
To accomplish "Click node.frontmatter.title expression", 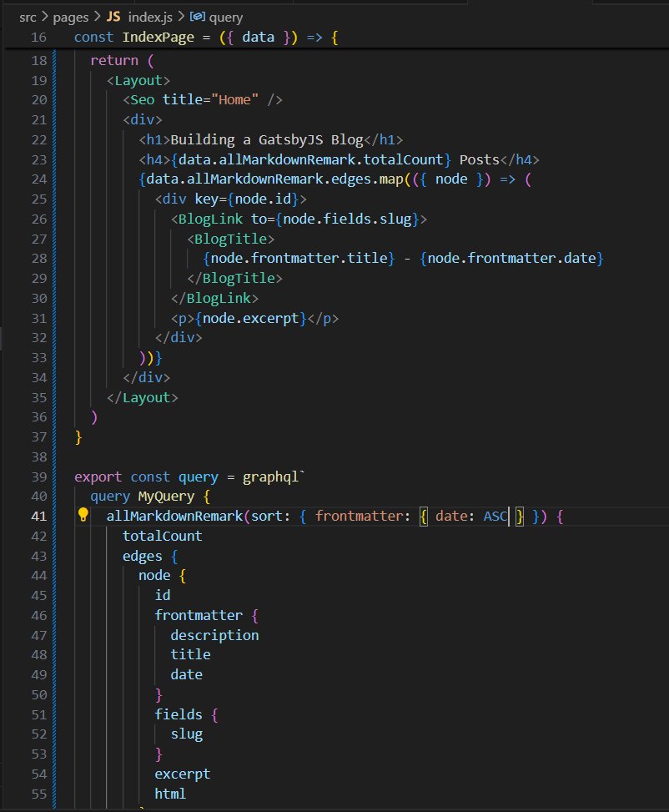I will tap(299, 259).
